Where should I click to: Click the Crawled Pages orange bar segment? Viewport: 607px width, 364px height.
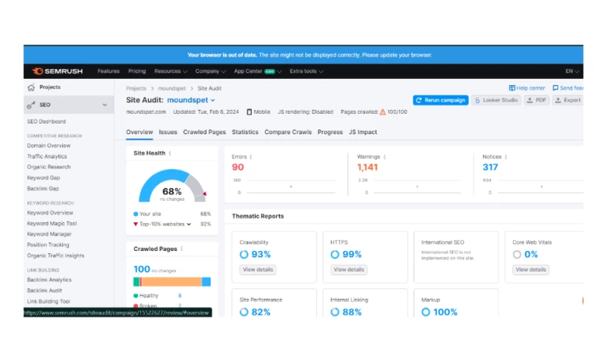pos(171,281)
